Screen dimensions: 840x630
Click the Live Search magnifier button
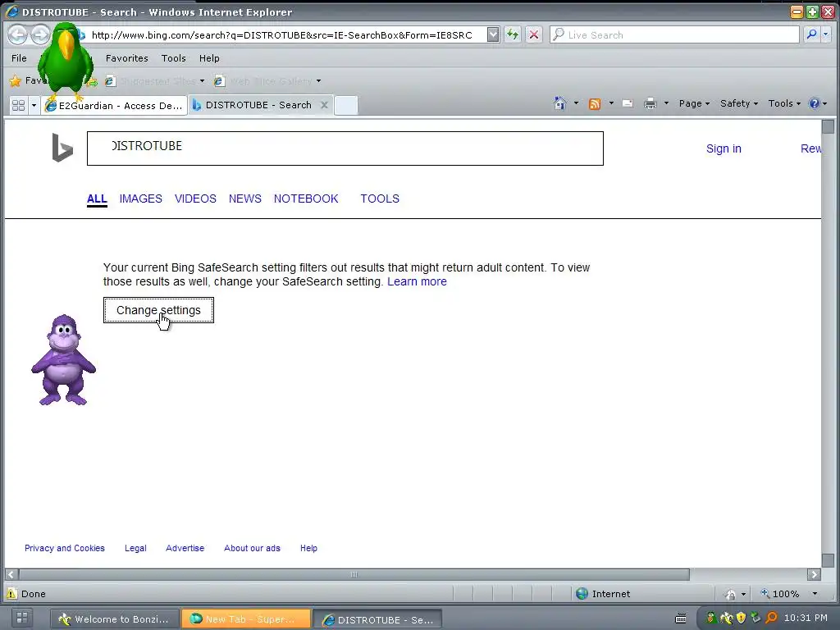coord(811,34)
